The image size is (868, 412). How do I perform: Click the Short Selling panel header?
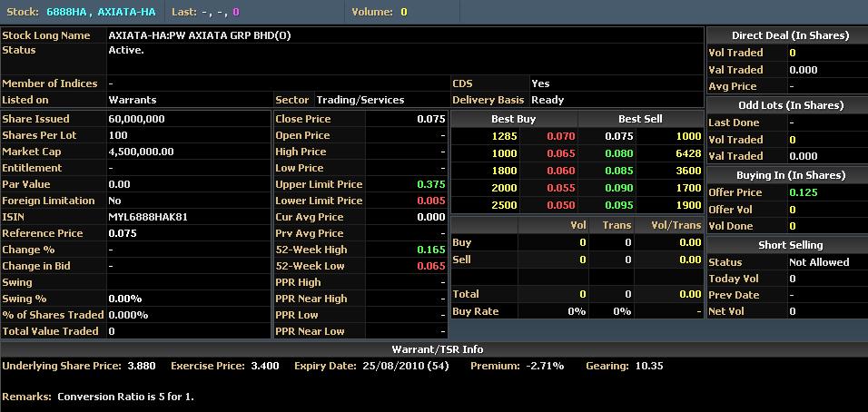[791, 245]
